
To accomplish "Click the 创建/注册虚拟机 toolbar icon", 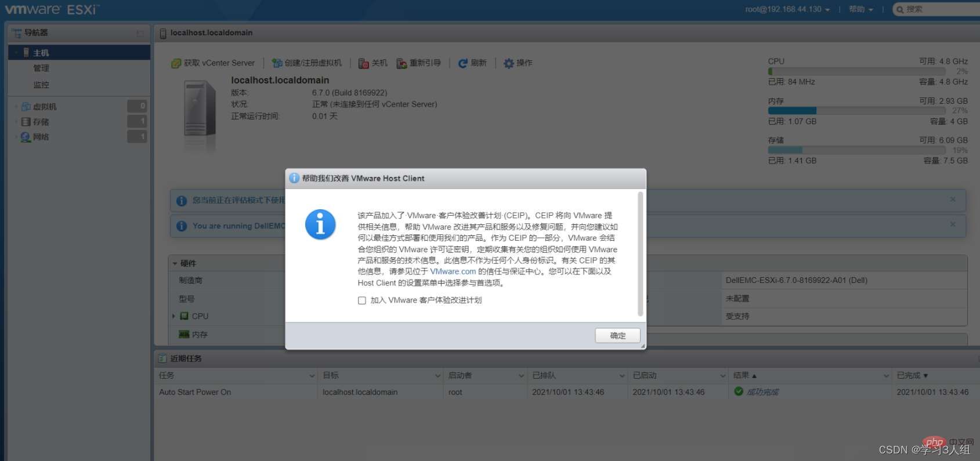I will click(x=277, y=63).
